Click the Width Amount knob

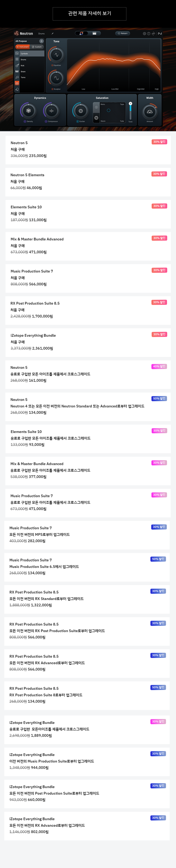pos(150,112)
